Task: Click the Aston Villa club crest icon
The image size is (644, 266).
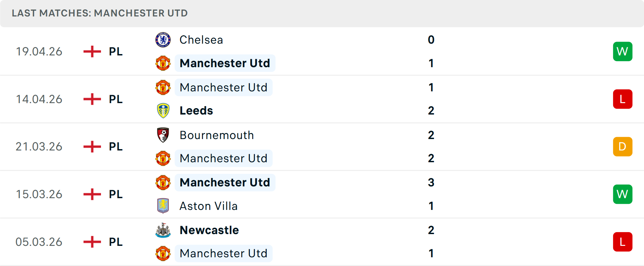Action: 163,206
